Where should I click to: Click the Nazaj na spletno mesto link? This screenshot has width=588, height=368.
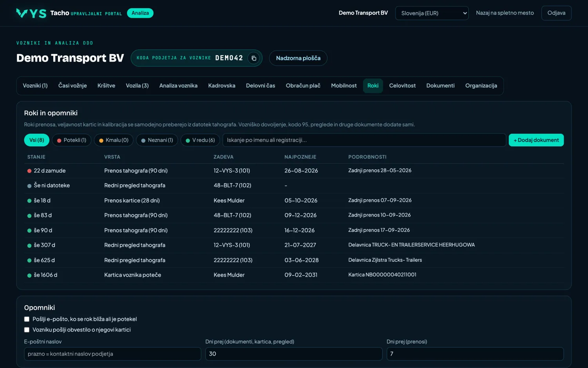tap(505, 13)
